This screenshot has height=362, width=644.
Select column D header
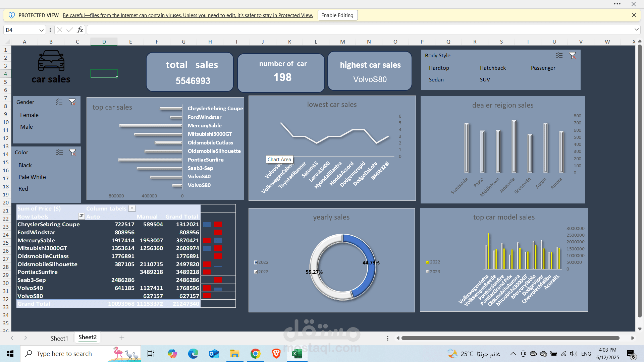click(104, 42)
